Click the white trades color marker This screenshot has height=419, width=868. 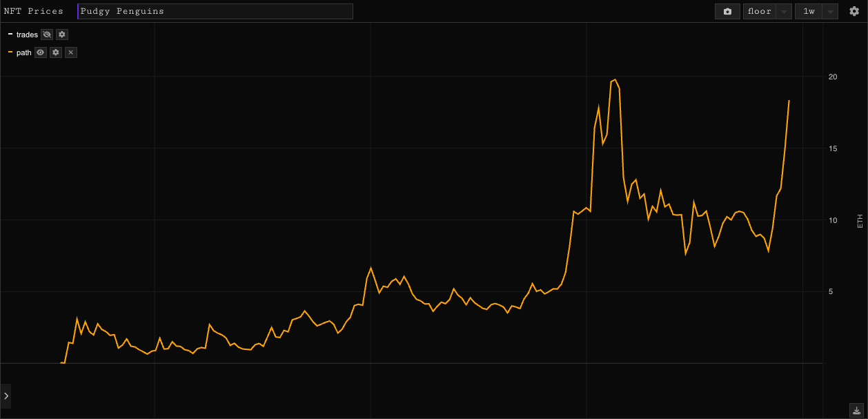point(10,35)
